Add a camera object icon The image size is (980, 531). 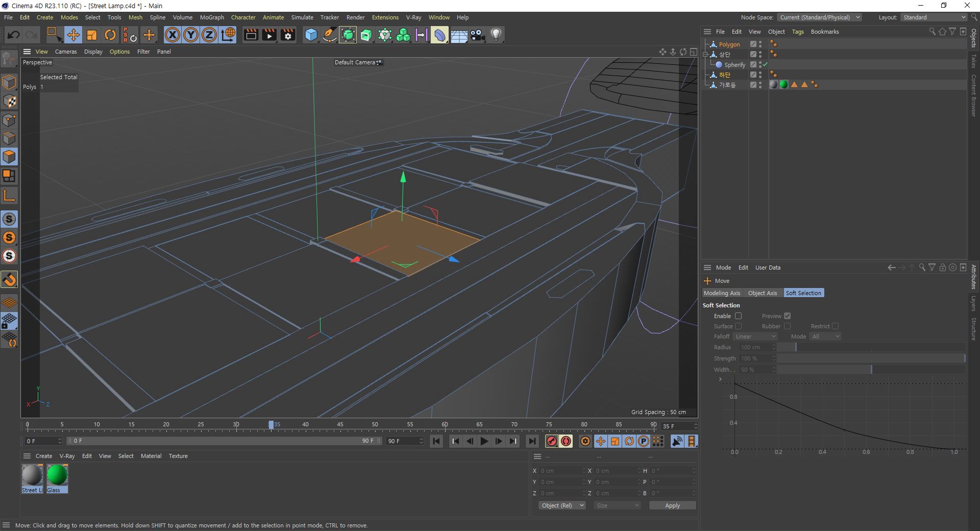pyautogui.click(x=477, y=35)
